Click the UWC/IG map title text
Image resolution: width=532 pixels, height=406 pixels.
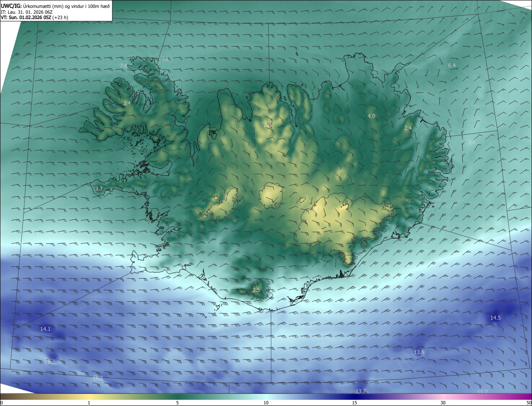[56, 5]
